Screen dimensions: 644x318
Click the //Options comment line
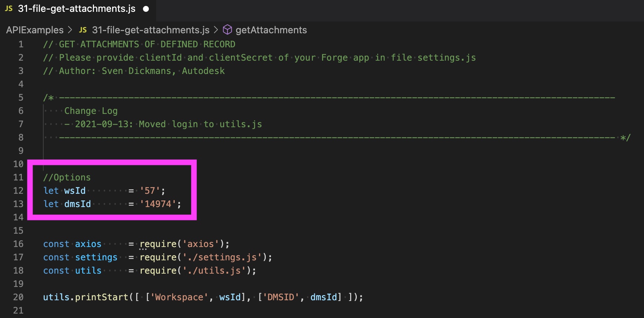pyautogui.click(x=67, y=177)
